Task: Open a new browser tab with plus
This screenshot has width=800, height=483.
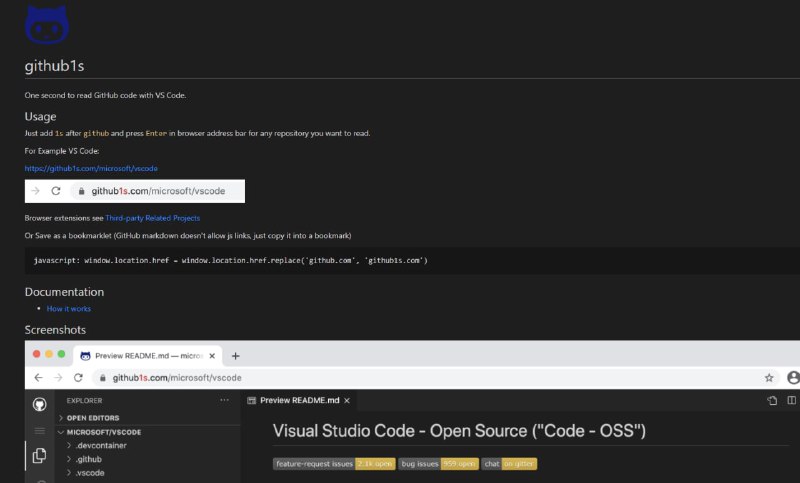Action: 235,356
